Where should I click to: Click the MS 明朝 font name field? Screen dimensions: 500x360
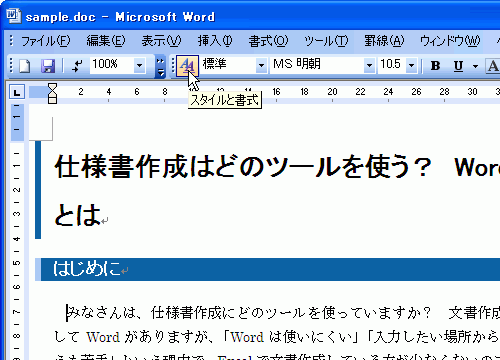click(317, 65)
